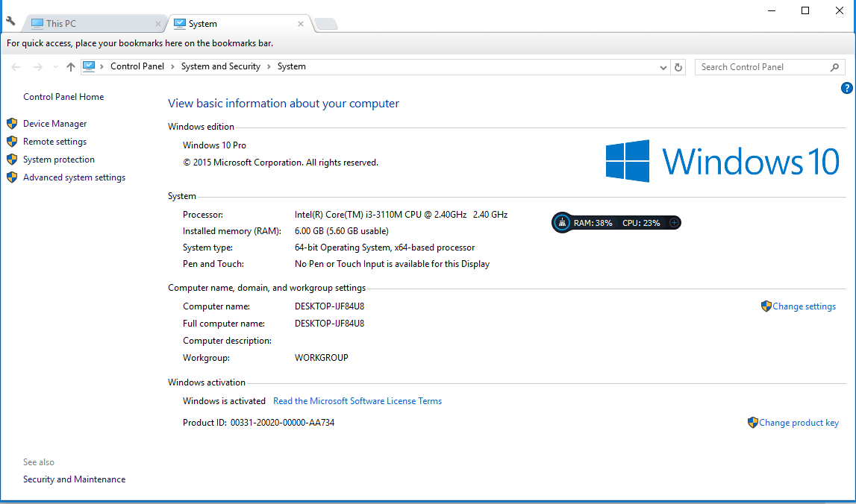
Task: Select the WORKGROUP value
Action: [322, 358]
